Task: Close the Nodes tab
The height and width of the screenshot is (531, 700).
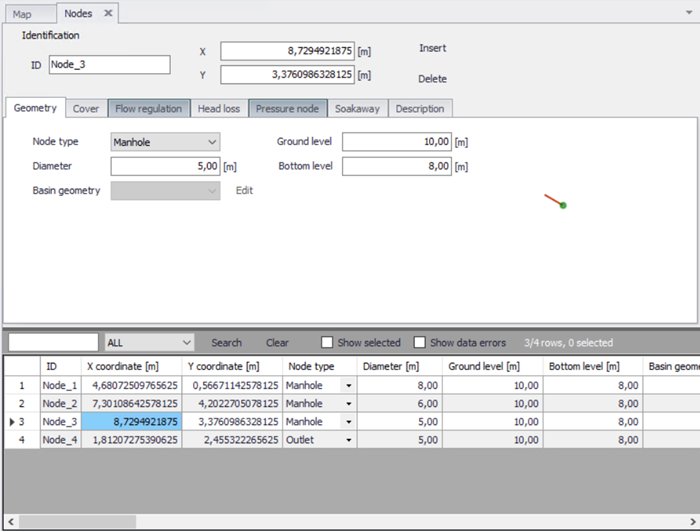Action: [x=108, y=13]
